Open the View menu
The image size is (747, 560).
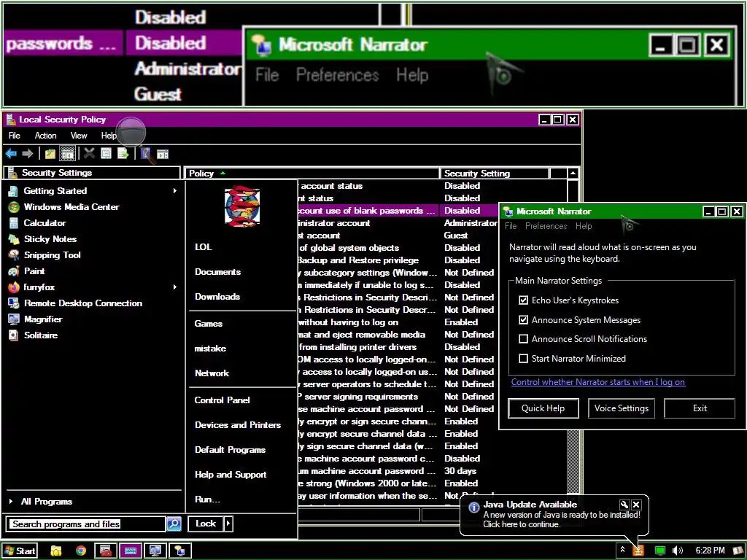point(79,136)
